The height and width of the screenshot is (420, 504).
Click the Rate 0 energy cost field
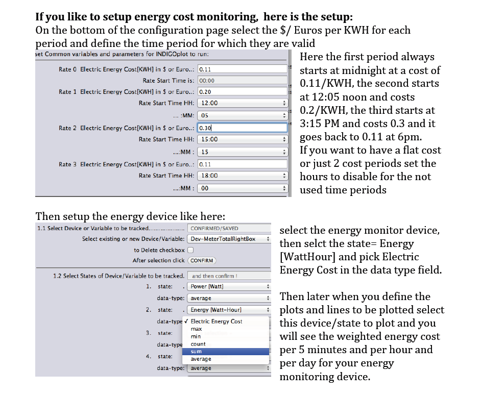(243, 69)
